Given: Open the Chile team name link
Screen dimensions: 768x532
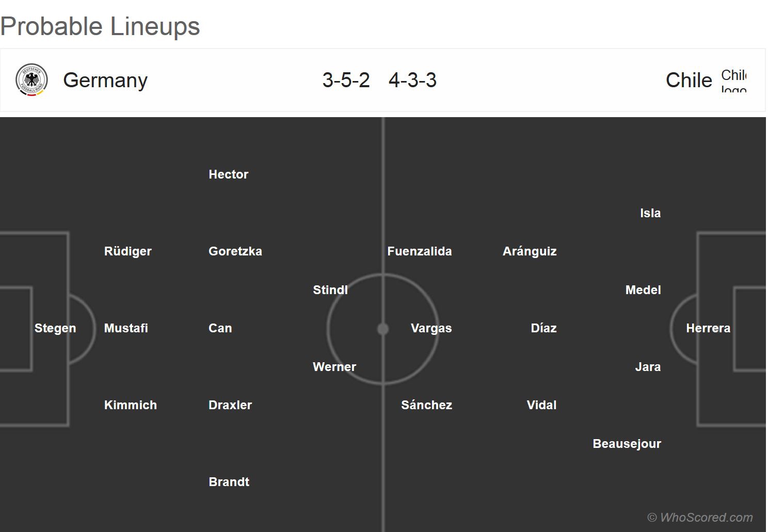Looking at the screenshot, I should 689,80.
